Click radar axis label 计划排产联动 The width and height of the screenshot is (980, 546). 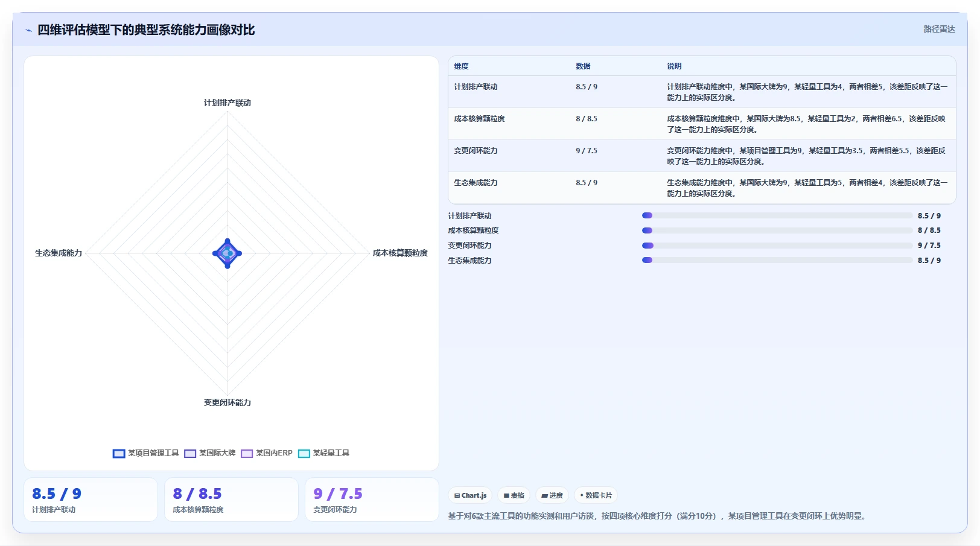[227, 103]
